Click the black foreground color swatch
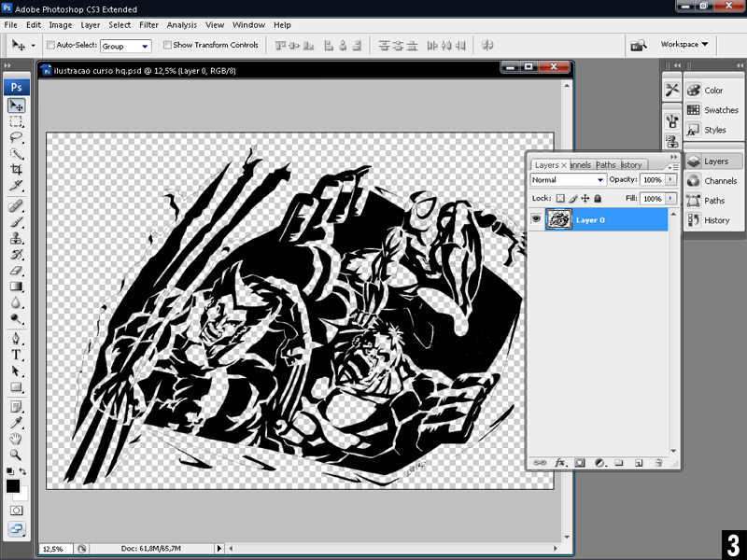This screenshot has height=560, width=747. pyautogui.click(x=13, y=486)
